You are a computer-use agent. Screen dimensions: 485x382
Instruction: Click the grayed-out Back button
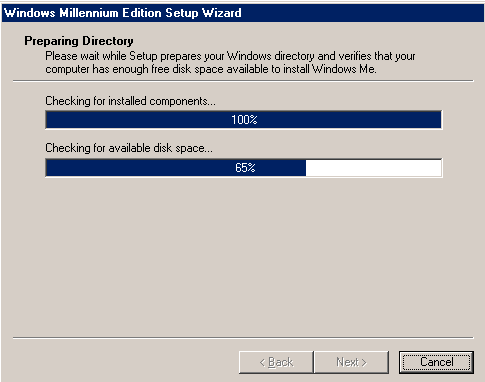click(276, 362)
